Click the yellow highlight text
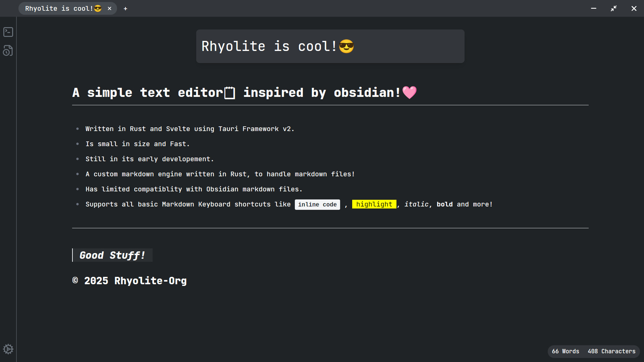 point(374,204)
